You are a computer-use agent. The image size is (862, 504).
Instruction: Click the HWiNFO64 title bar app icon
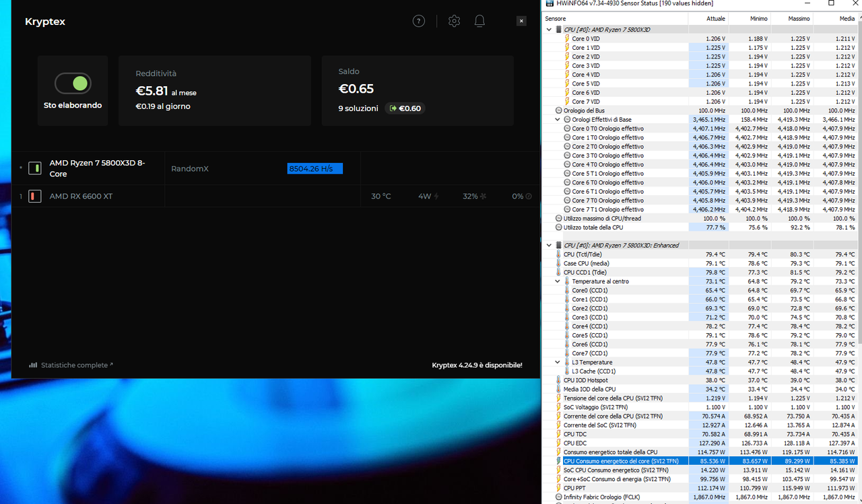pyautogui.click(x=550, y=3)
